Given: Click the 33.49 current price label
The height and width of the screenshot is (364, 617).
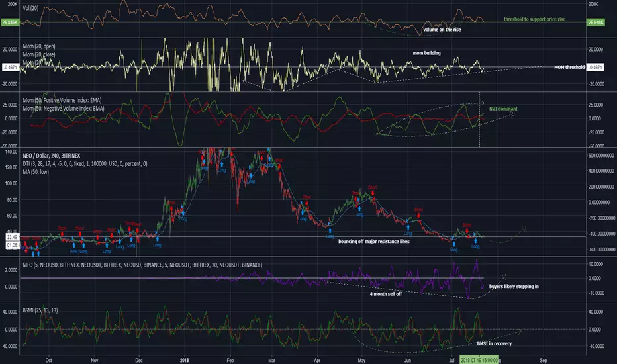Looking at the screenshot, I should pyautogui.click(x=12, y=237).
